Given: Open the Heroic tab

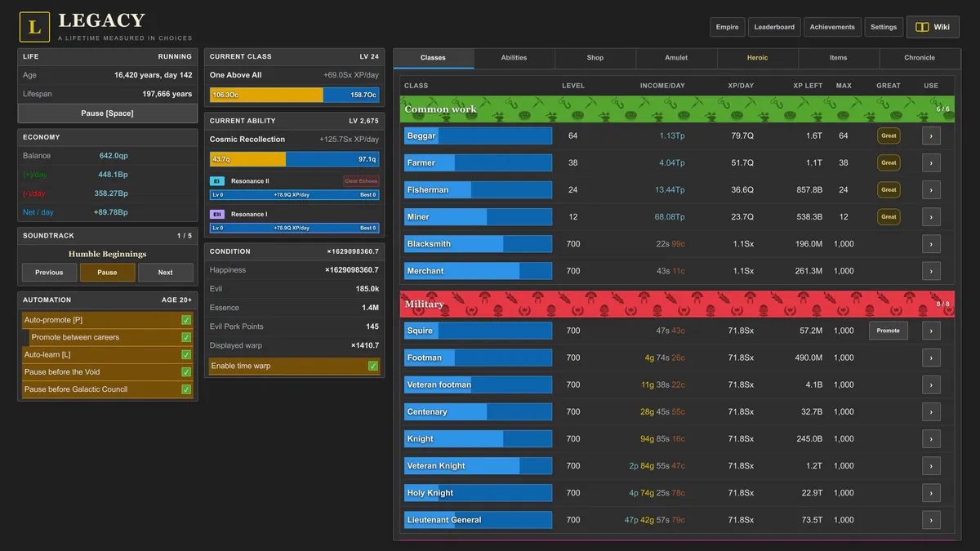Looking at the screenshot, I should click(x=757, y=58).
